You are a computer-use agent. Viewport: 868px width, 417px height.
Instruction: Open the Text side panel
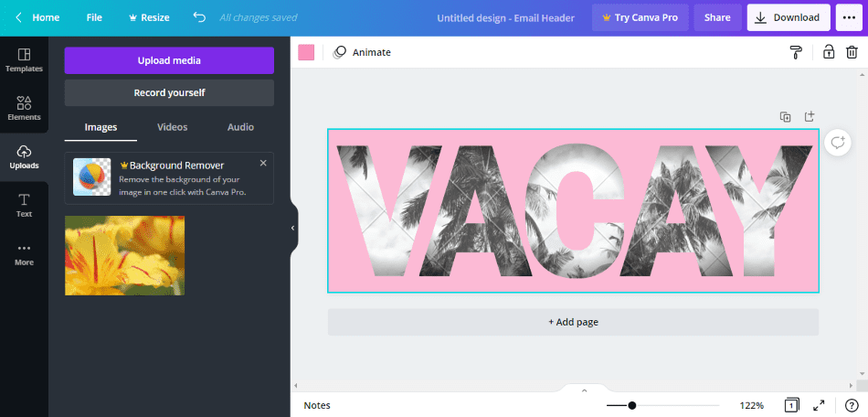[24, 206]
